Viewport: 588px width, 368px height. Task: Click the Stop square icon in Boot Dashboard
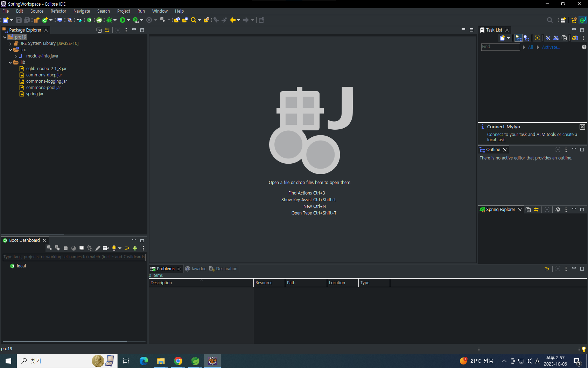click(65, 248)
